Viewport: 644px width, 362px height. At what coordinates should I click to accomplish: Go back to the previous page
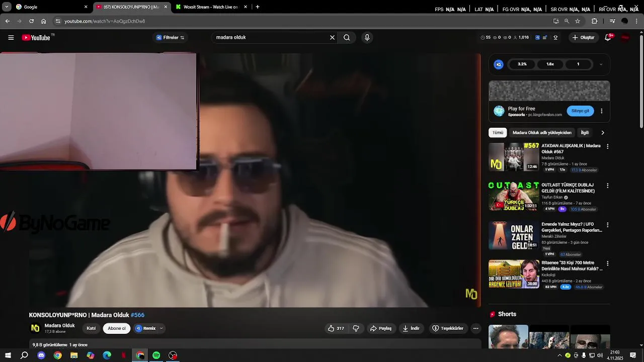7,21
